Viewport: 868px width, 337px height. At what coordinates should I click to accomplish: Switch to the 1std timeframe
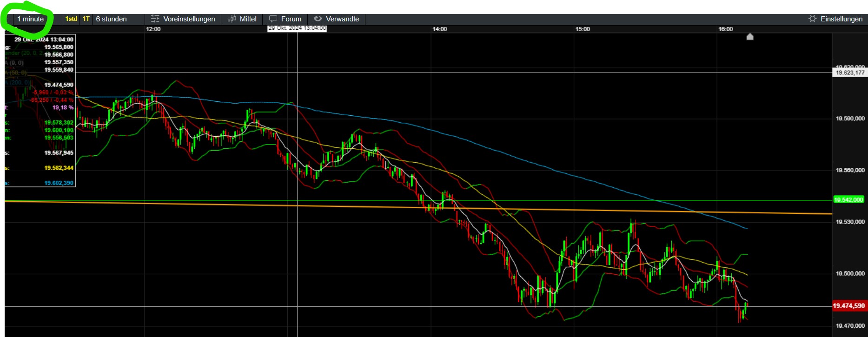pos(71,19)
